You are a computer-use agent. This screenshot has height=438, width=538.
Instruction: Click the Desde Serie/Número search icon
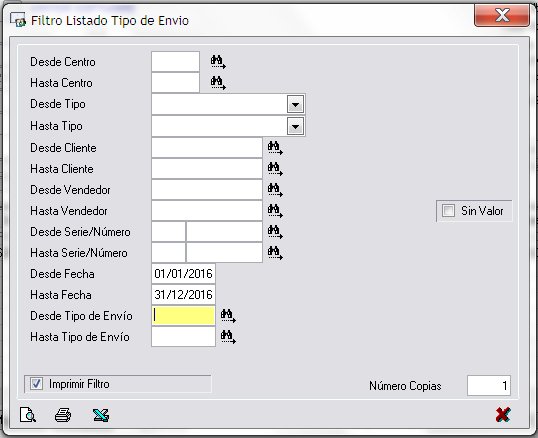[275, 232]
